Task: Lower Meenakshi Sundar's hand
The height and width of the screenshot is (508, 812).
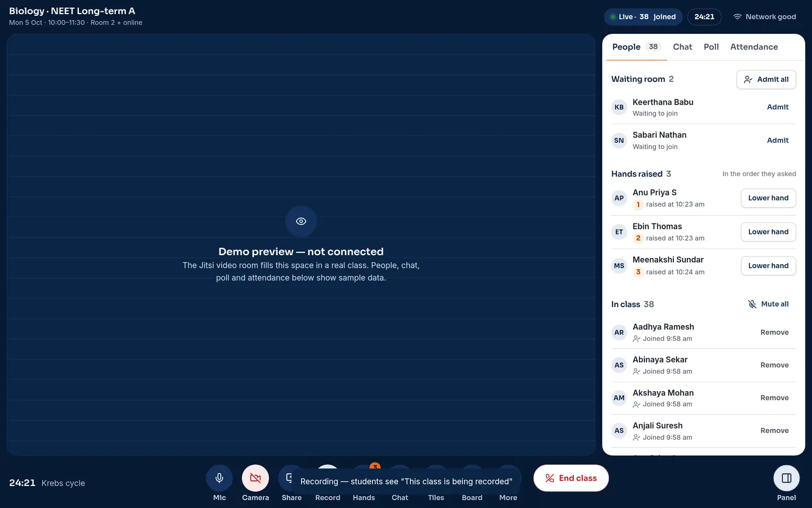Action: click(x=769, y=266)
